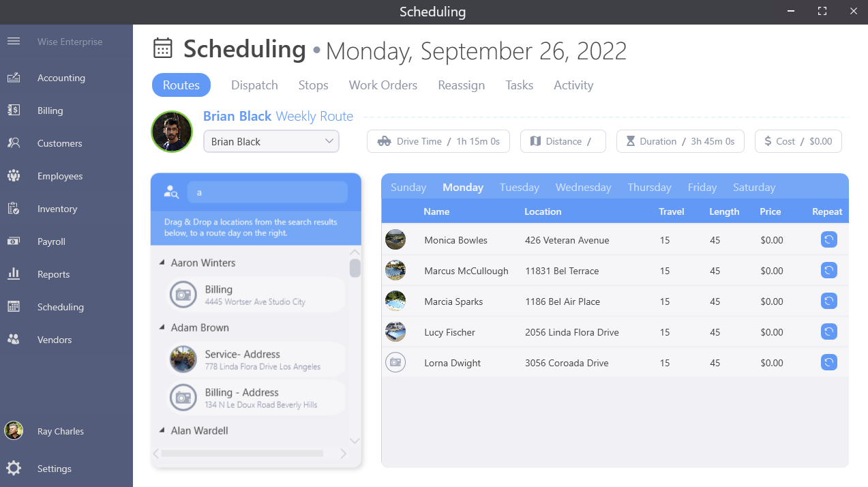Switch to the Dispatch tab
Viewport: 868px width, 487px height.
pyautogui.click(x=254, y=85)
